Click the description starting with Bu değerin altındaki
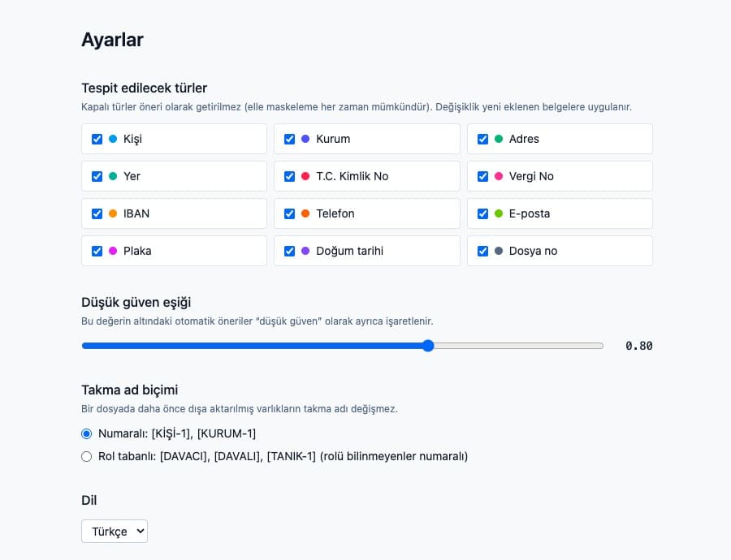 [x=257, y=321]
